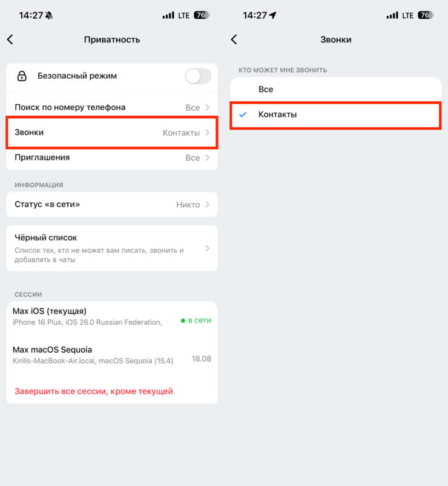Go back from the Звонки screen
Screen dimensions: 448x486
pos(234,39)
